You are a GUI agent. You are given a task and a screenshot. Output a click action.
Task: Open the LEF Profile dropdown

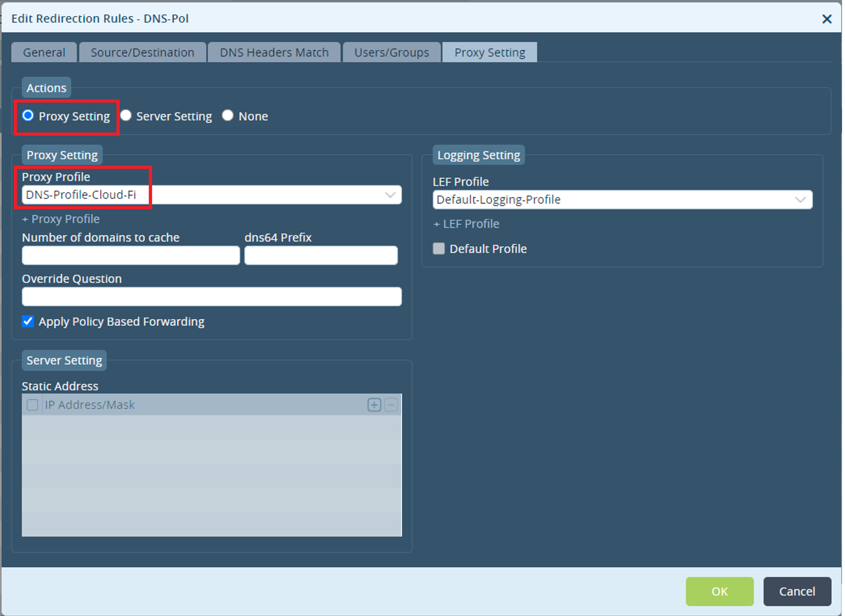point(801,200)
